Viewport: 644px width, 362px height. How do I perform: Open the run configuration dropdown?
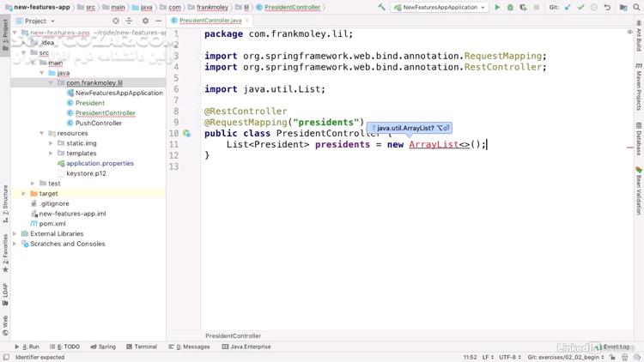440,7
